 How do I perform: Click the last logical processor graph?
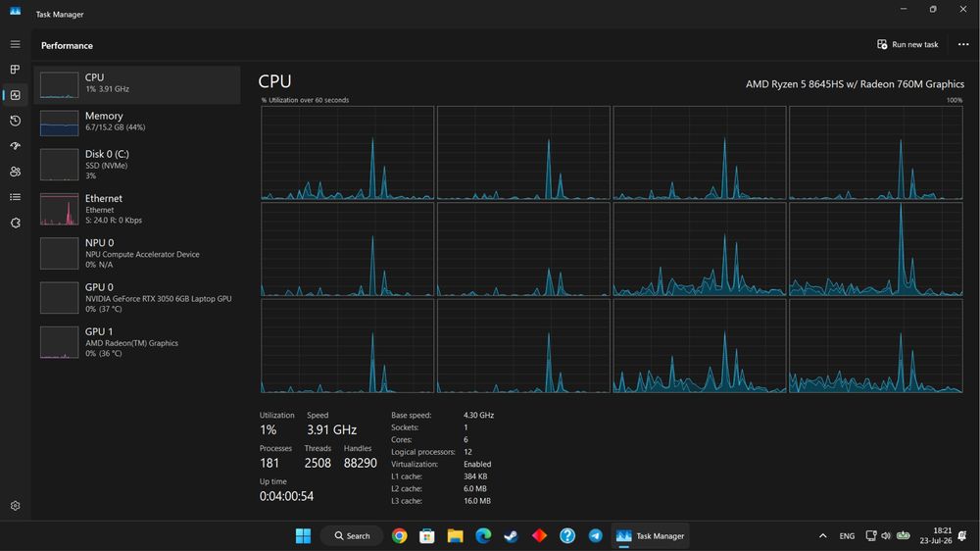[x=875, y=346]
